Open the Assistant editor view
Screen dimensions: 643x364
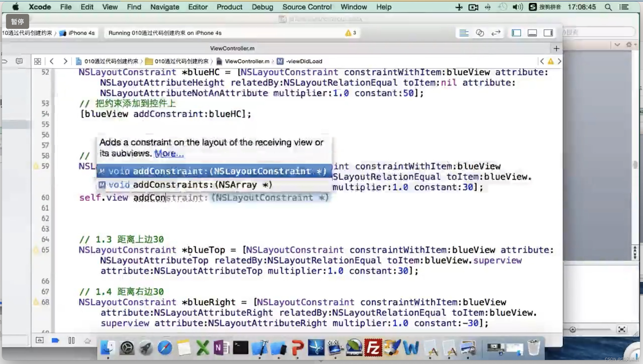click(480, 33)
